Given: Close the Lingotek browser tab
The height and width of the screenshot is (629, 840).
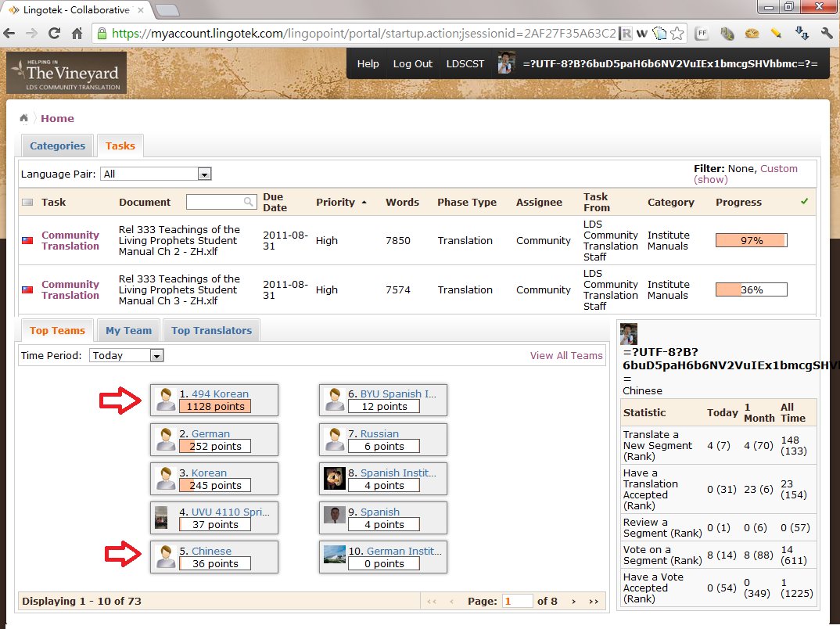Looking at the screenshot, I should point(140,9).
